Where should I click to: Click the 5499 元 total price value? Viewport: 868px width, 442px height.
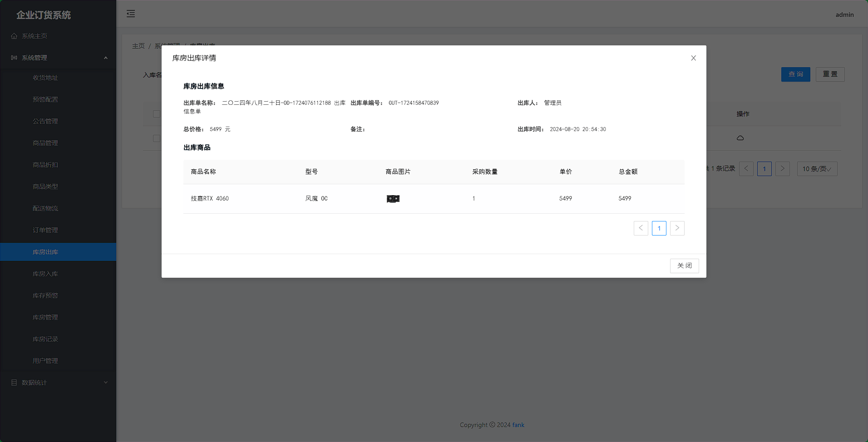pos(220,129)
